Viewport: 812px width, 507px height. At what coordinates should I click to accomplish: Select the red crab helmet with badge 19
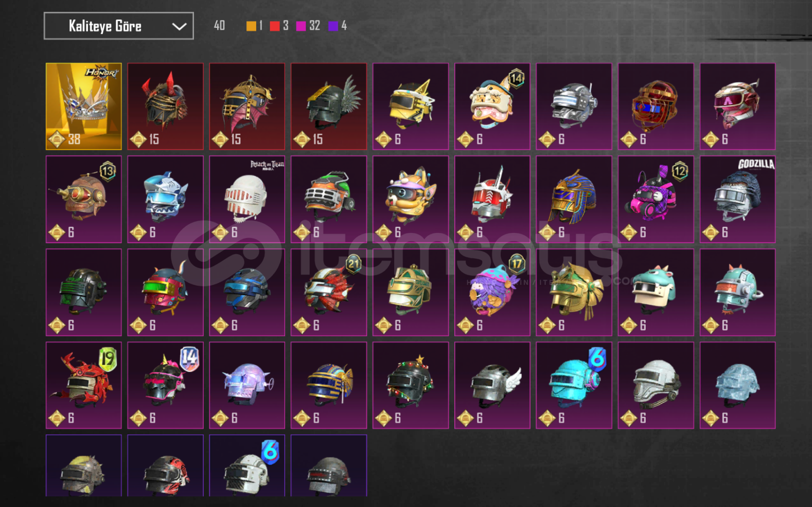point(84,385)
